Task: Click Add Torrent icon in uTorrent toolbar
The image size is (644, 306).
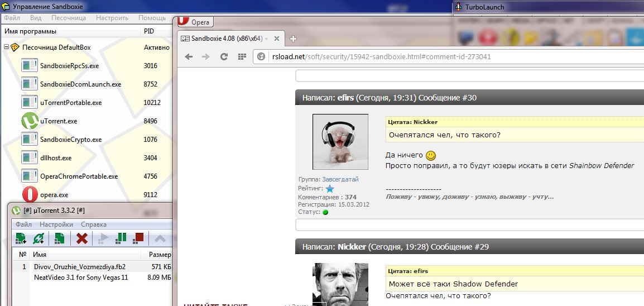Action: point(21,238)
